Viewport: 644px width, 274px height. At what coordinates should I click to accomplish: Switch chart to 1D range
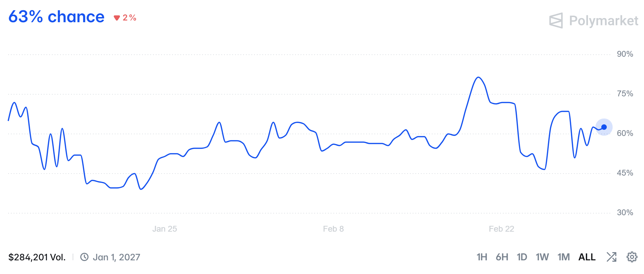522,257
